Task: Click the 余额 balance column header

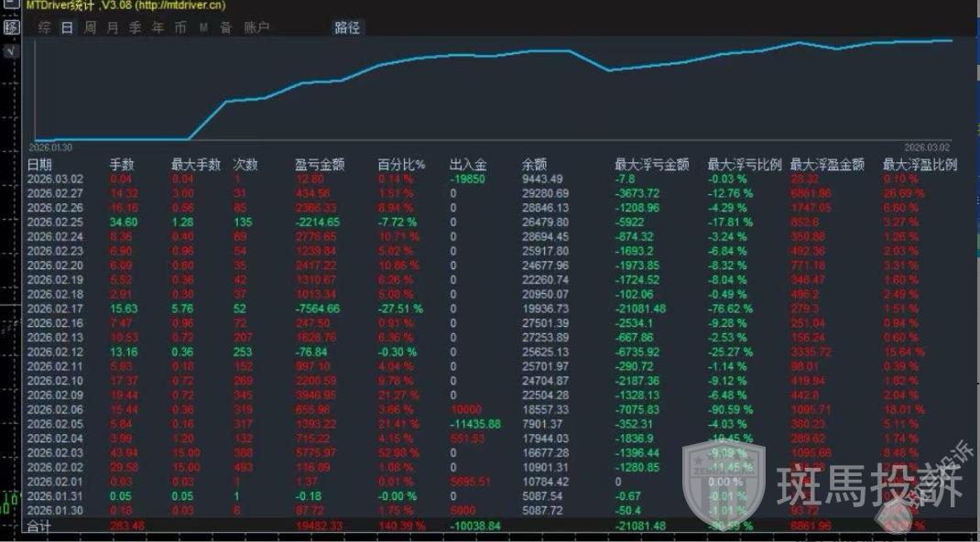Action: click(x=534, y=165)
